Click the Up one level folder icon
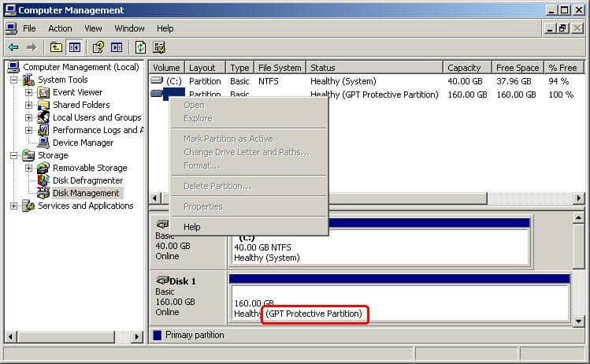Viewport: 590px width, 364px height. (x=56, y=47)
